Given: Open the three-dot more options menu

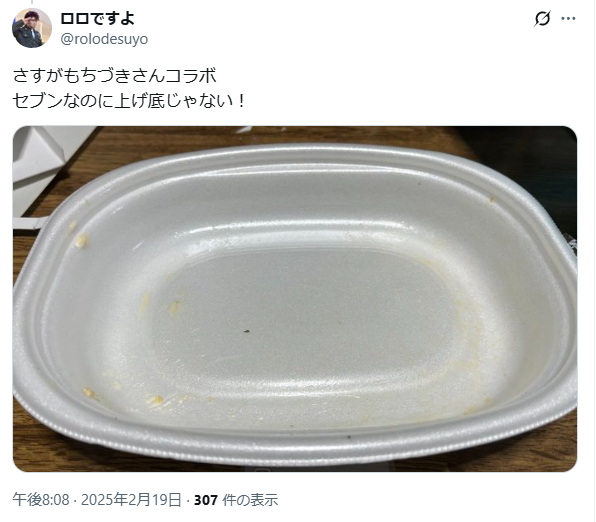Looking at the screenshot, I should (568, 18).
